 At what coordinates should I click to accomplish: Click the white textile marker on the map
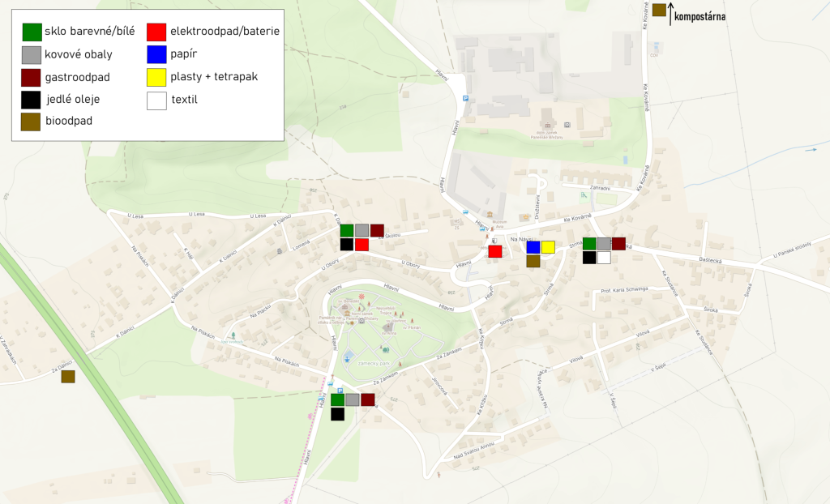point(604,258)
